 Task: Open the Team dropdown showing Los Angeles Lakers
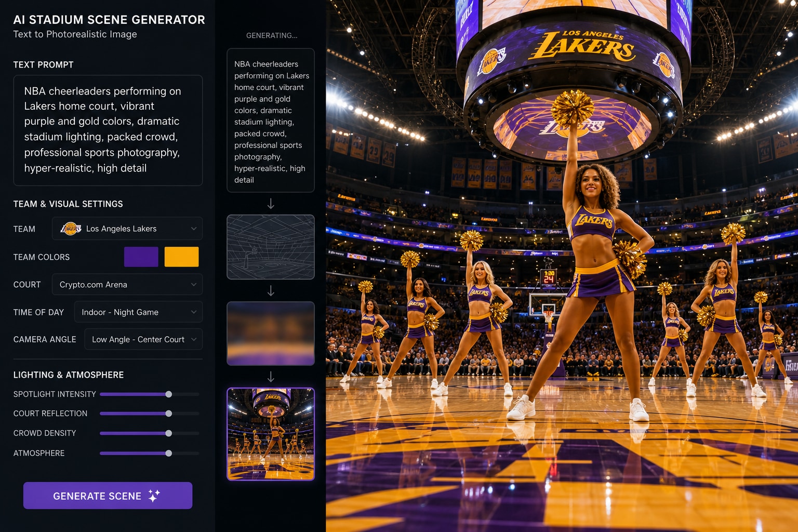click(x=127, y=229)
